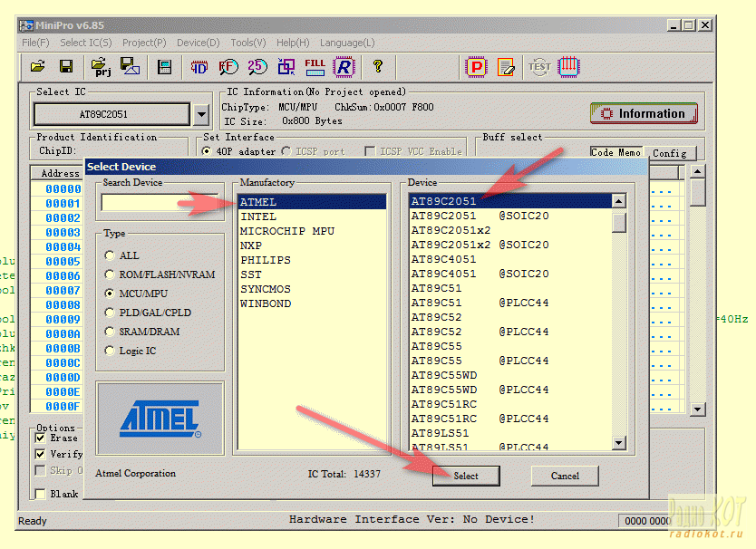Select device AT89C51 @PLCC44

point(510,303)
